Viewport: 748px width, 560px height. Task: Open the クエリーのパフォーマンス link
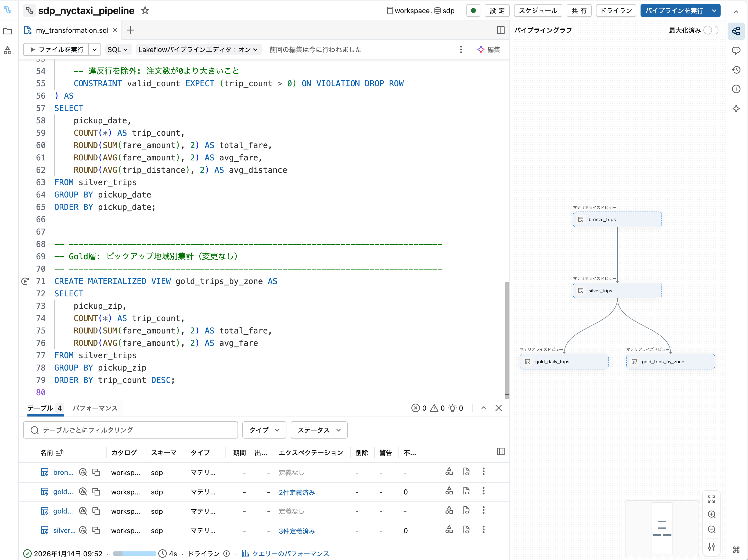tap(290, 554)
